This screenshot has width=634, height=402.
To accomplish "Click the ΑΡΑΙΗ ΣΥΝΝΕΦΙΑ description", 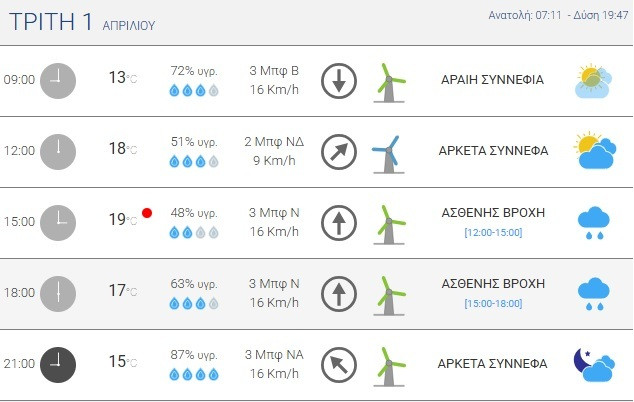I will click(x=493, y=80).
